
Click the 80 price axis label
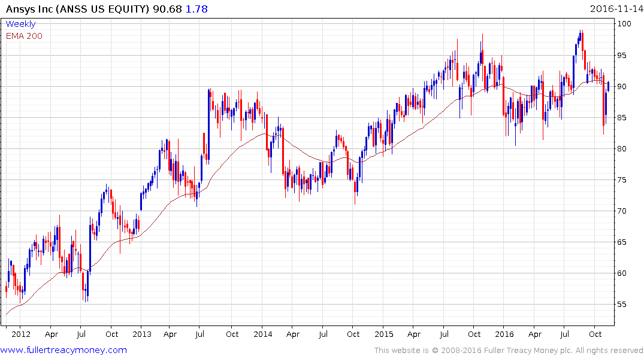point(622,149)
